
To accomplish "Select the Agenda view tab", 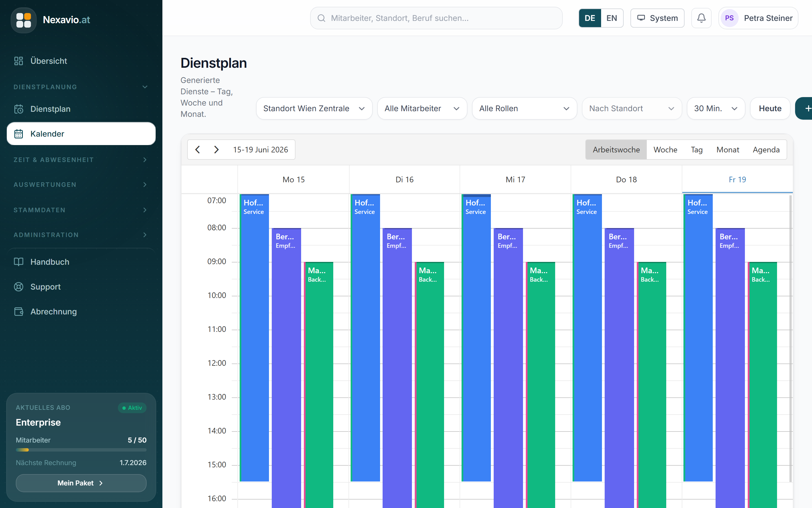I will tap(766, 150).
